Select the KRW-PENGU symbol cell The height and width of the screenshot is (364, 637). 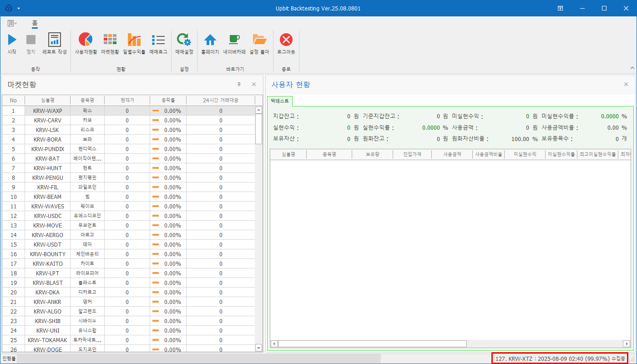pos(48,177)
